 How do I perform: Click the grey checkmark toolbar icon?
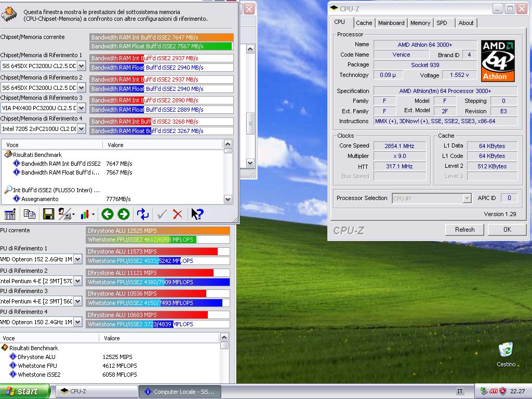[162, 214]
